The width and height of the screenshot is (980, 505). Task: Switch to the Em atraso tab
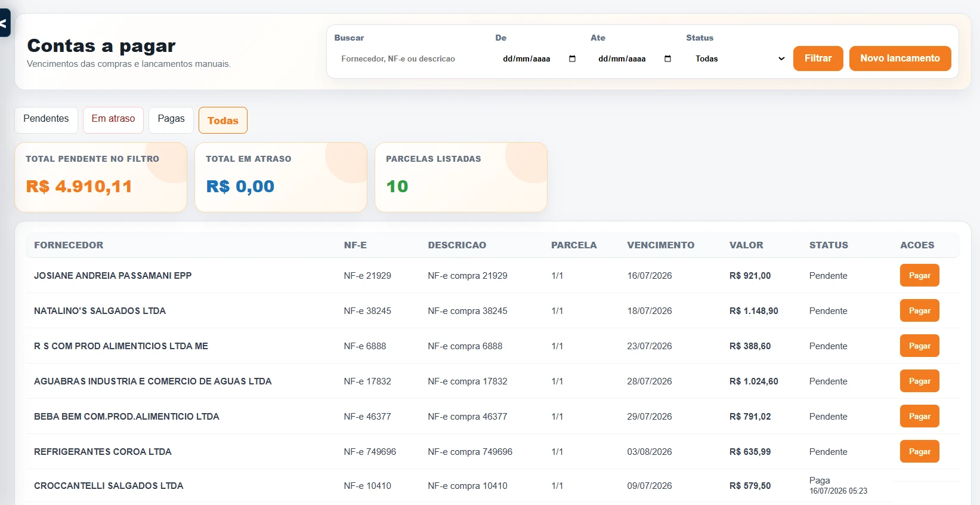coord(113,119)
